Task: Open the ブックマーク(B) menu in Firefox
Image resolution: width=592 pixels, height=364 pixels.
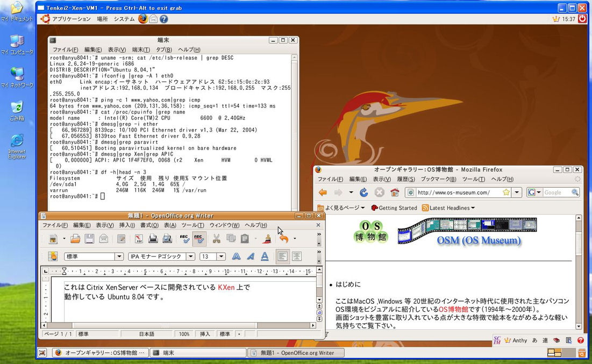Action: [438, 179]
